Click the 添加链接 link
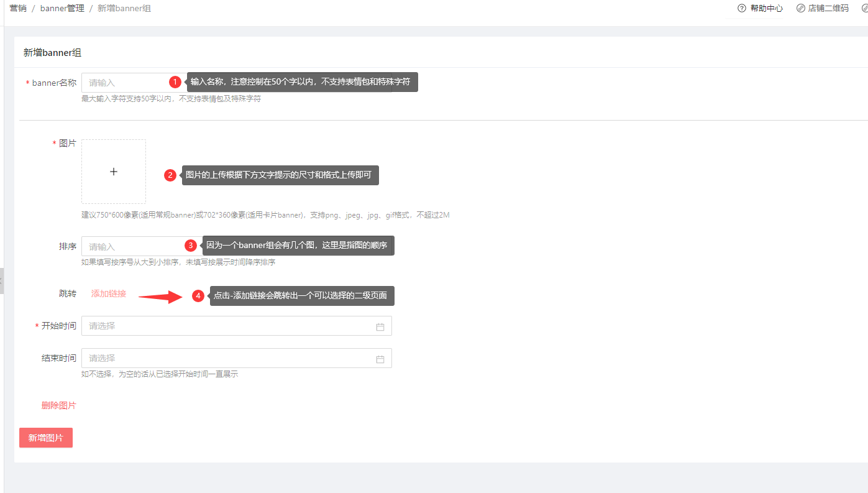This screenshot has width=868, height=493. [109, 293]
